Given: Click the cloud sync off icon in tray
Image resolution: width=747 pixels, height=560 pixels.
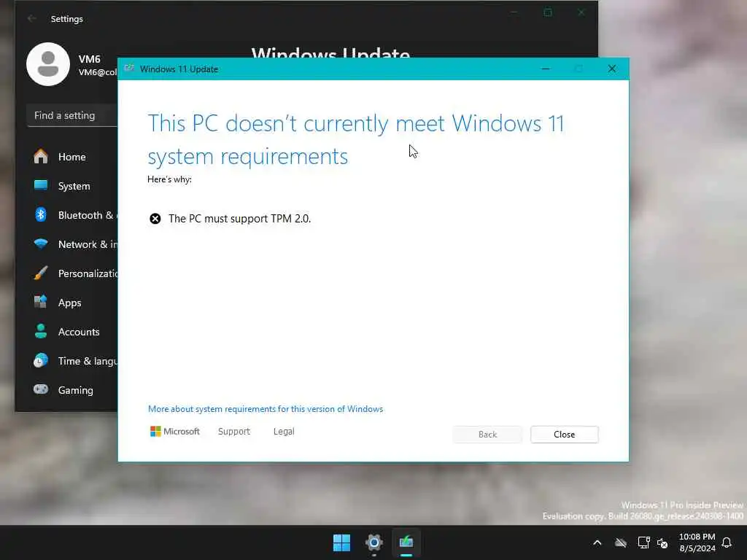Looking at the screenshot, I should [620, 542].
